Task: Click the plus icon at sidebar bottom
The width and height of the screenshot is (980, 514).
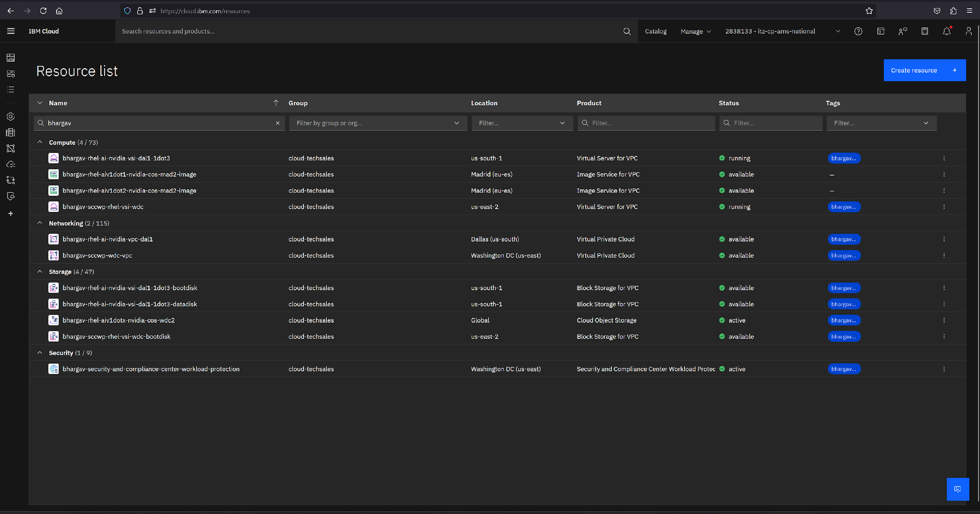Action: [x=11, y=214]
